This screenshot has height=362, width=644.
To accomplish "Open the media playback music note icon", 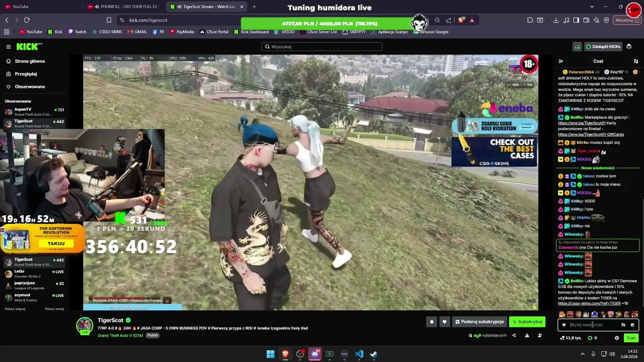I will coord(567,20).
